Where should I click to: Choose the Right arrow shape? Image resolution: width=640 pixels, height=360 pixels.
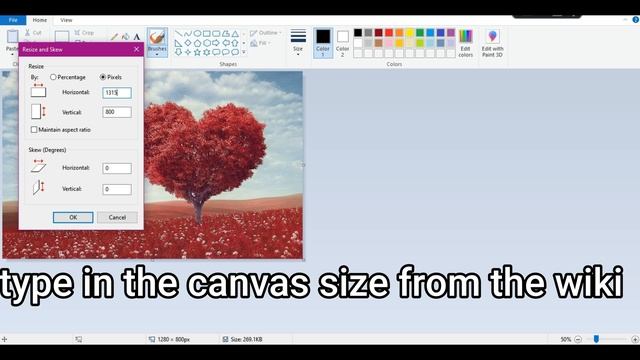(x=216, y=43)
